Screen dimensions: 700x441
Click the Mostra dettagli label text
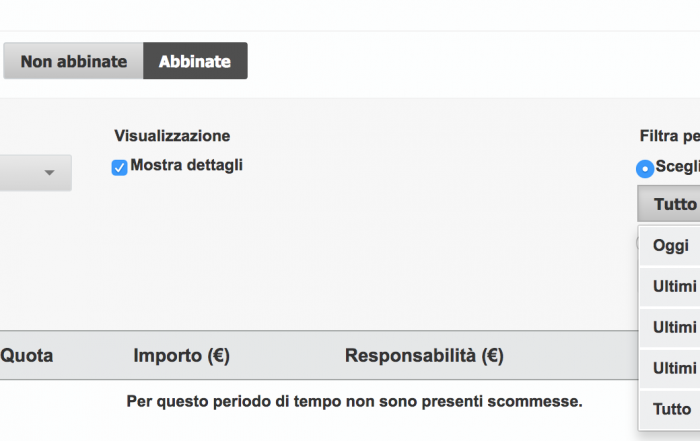click(x=186, y=165)
